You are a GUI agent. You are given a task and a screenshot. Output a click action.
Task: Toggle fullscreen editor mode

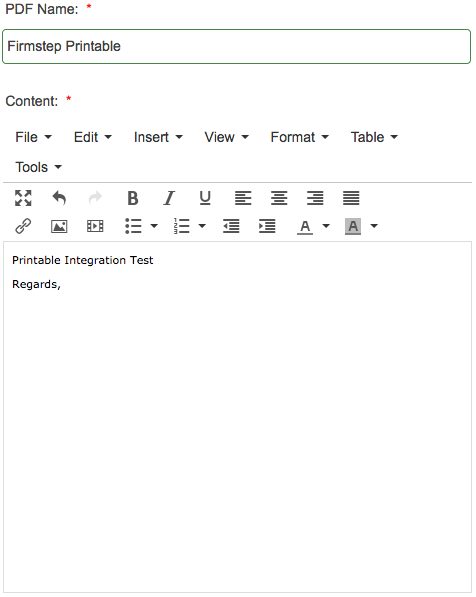point(23,198)
